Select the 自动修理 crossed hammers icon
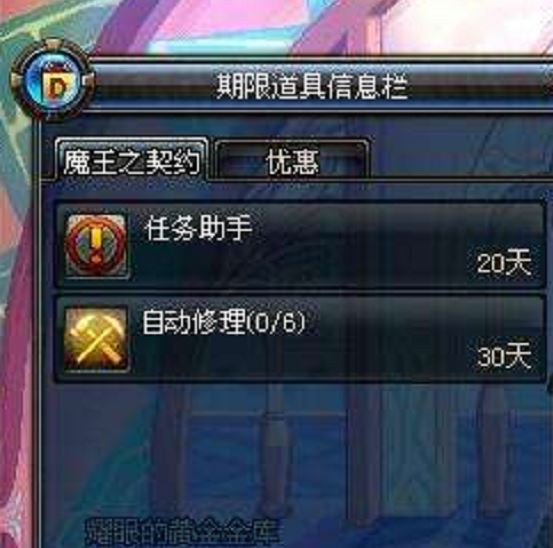553x548 pixels. [x=97, y=339]
